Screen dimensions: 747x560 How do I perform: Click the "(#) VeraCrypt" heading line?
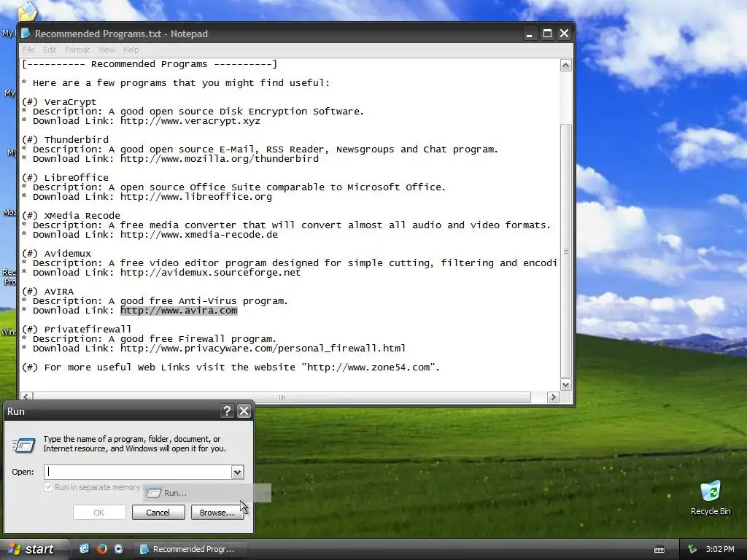coord(59,102)
